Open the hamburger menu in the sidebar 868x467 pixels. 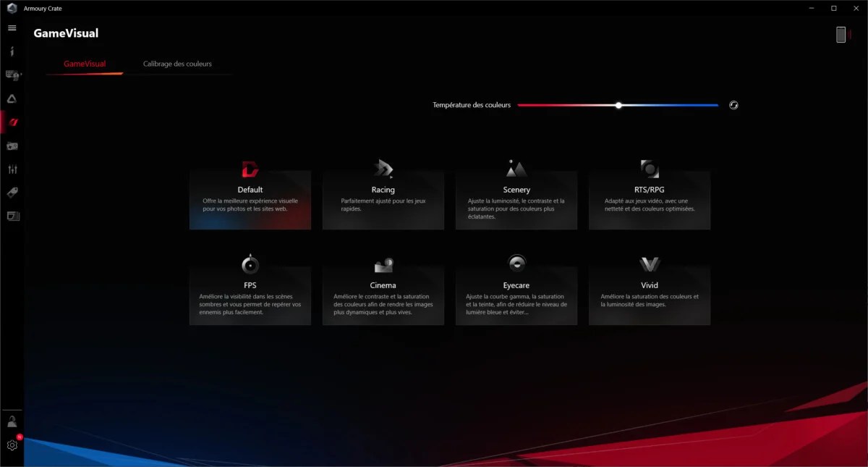12,28
